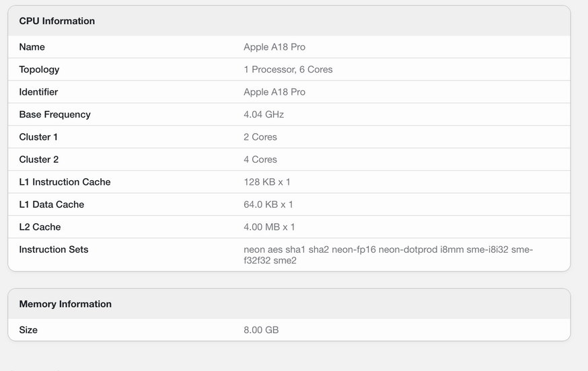Click the Topology label
This screenshot has width=588, height=371.
[40, 70]
